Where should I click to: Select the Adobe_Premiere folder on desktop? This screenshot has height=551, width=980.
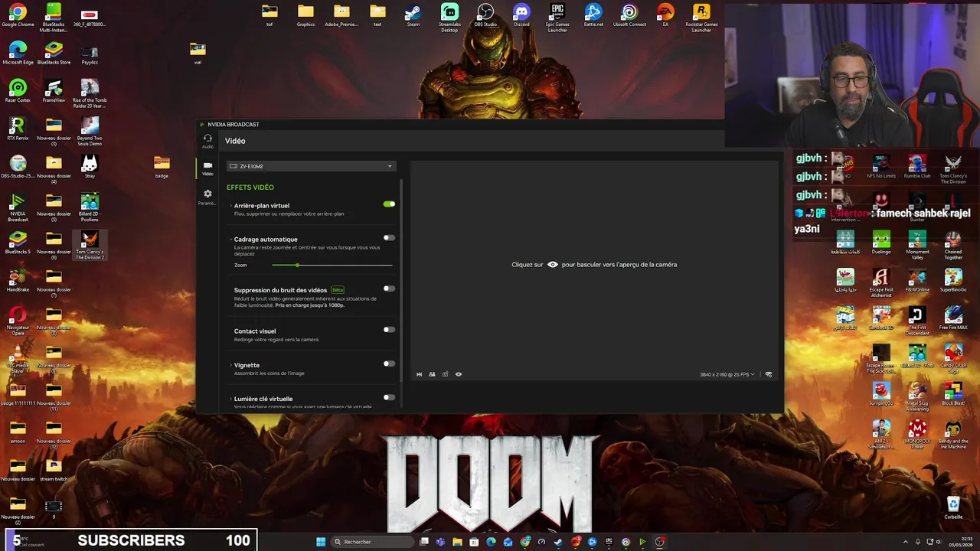pyautogui.click(x=341, y=15)
